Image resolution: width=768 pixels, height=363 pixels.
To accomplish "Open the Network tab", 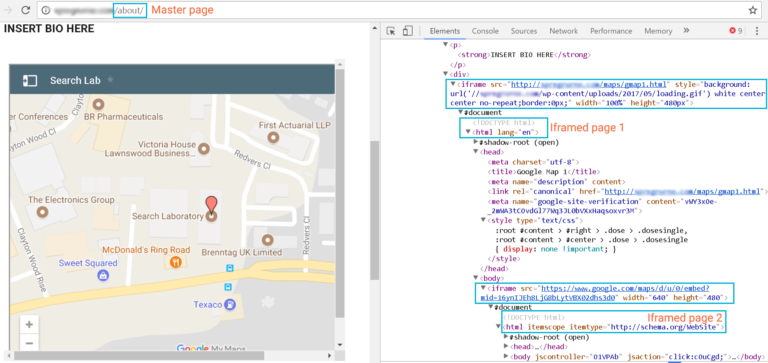I will pos(563,31).
